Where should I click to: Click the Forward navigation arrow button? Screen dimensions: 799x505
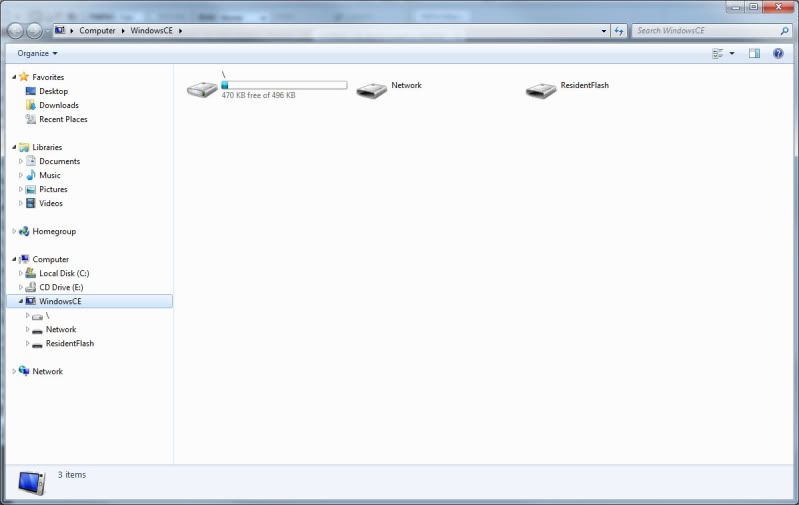pos(34,31)
